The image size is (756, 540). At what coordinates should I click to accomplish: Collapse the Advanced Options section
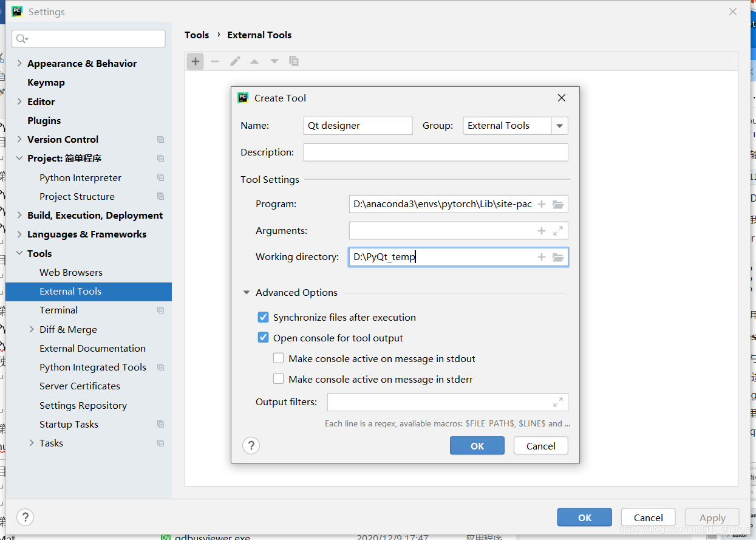point(246,292)
